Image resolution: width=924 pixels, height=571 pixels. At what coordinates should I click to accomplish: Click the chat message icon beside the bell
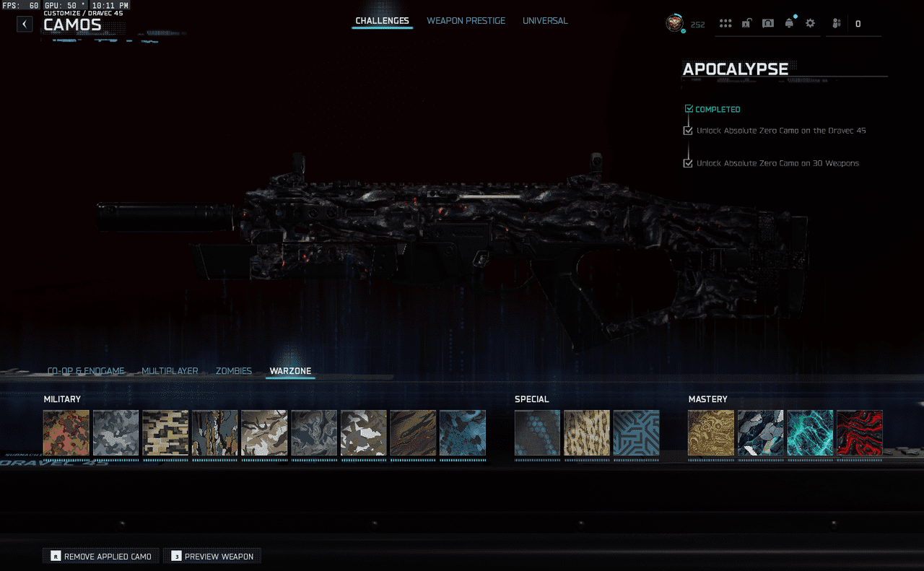tap(768, 24)
